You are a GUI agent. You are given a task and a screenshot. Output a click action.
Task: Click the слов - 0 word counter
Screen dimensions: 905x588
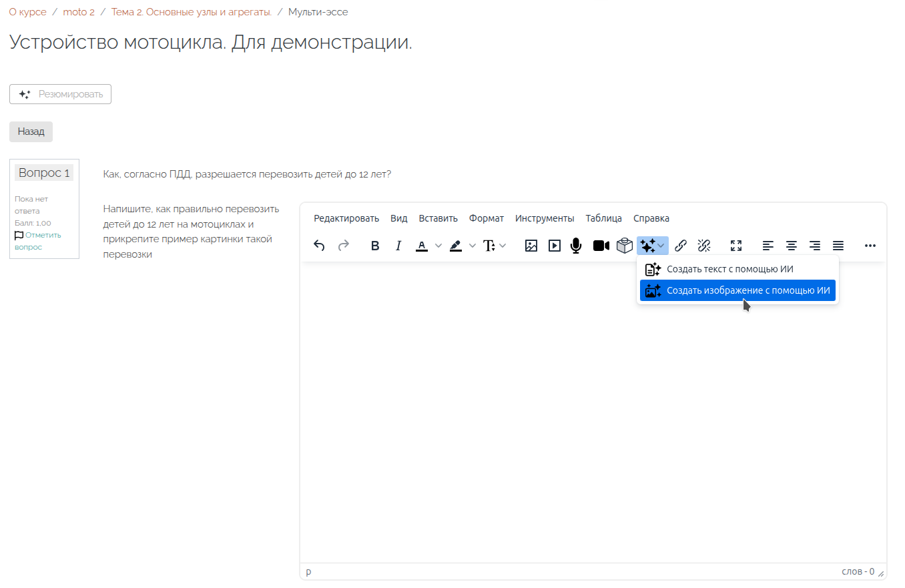[x=858, y=572]
